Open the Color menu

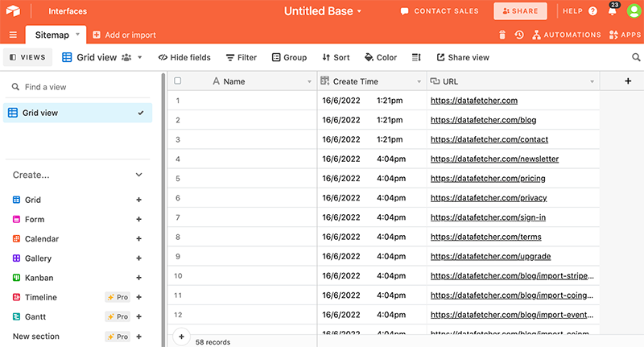381,57
